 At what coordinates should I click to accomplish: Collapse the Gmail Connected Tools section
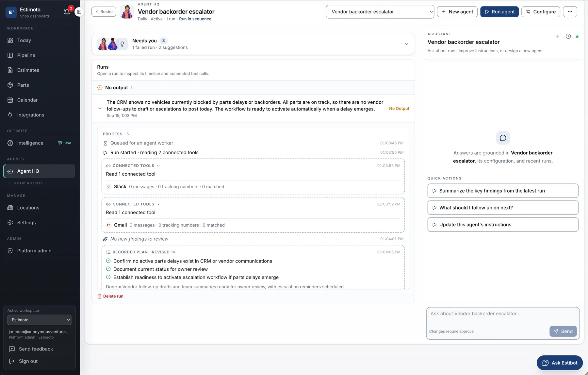pyautogui.click(x=158, y=204)
